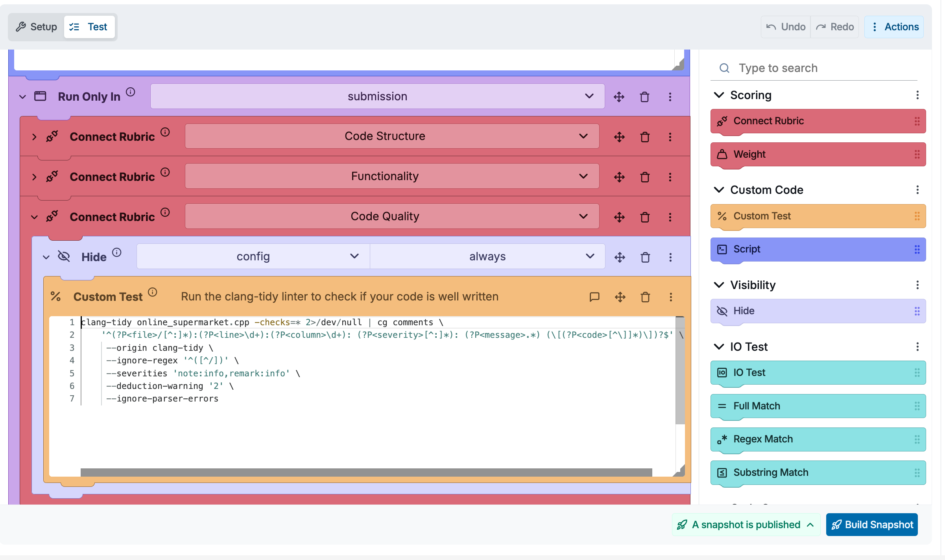The height and width of the screenshot is (560, 945).
Task: Click move handle on Functionality rubric row
Action: 619,177
